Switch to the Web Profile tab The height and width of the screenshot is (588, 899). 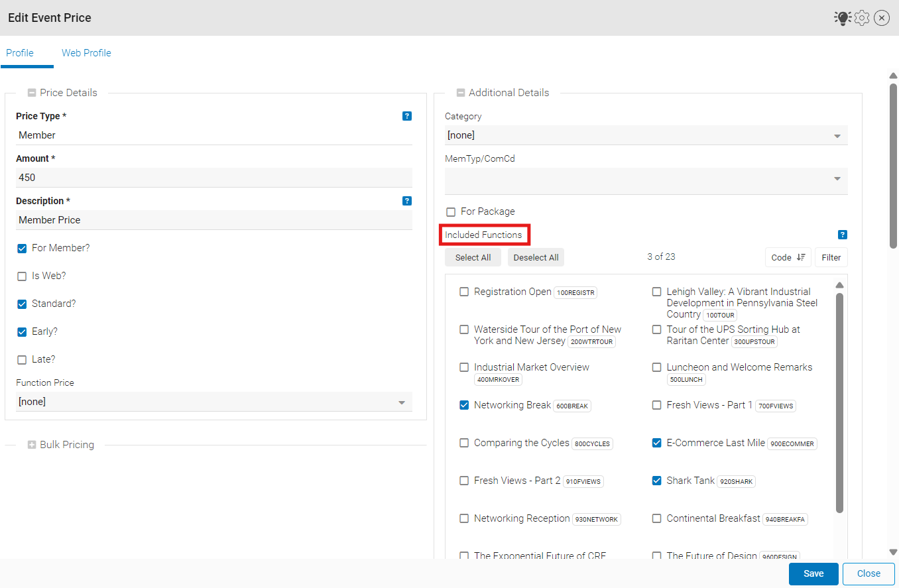tap(86, 53)
